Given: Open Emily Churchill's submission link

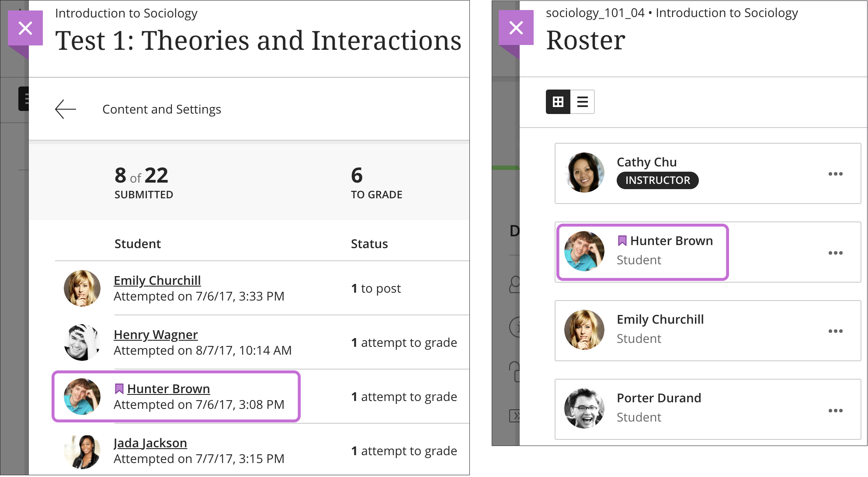Looking at the screenshot, I should (x=157, y=280).
